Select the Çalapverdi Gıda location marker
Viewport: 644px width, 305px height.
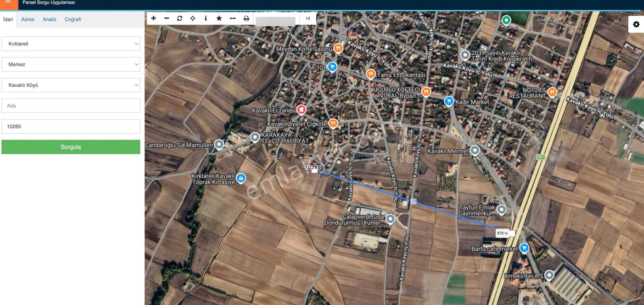[x=390, y=219]
